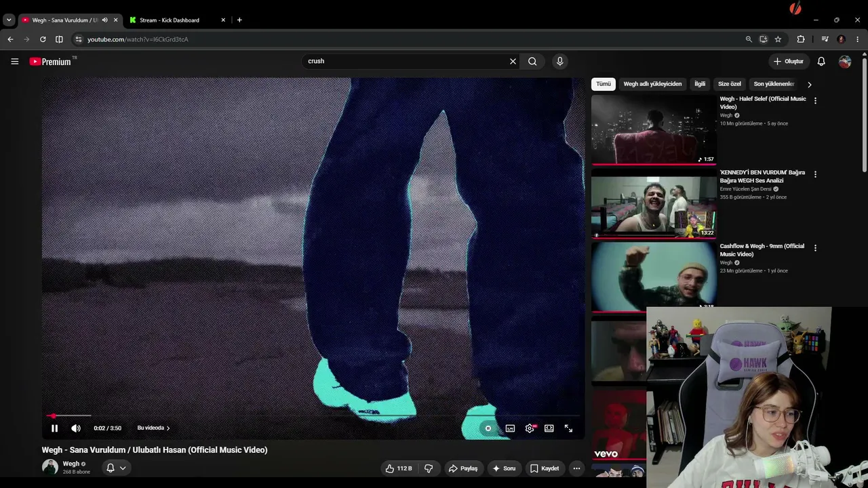Toggle the autoplay switch in the player

pyautogui.click(x=488, y=428)
